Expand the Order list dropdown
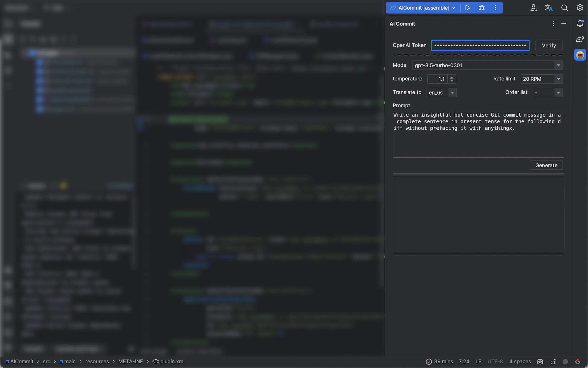Screen dimensions: 588x368 point(558,92)
